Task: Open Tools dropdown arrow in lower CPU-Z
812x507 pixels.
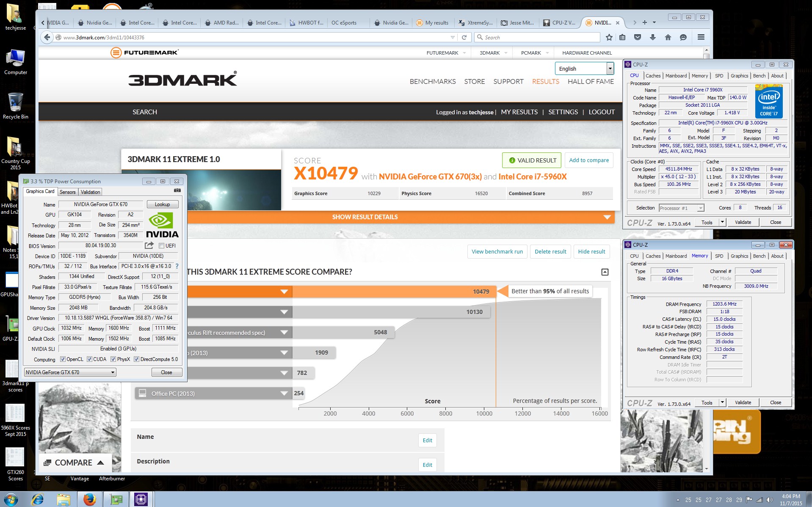Action: coord(722,402)
